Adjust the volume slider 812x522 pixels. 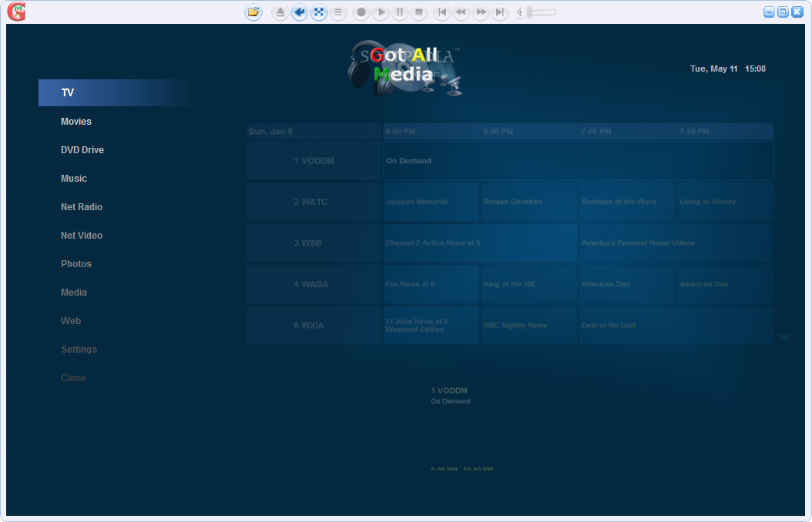pos(542,12)
